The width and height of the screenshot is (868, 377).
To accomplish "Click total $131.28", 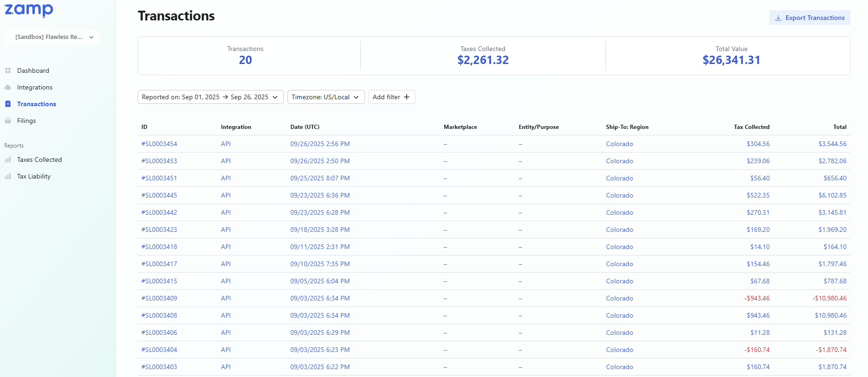I will (835, 332).
